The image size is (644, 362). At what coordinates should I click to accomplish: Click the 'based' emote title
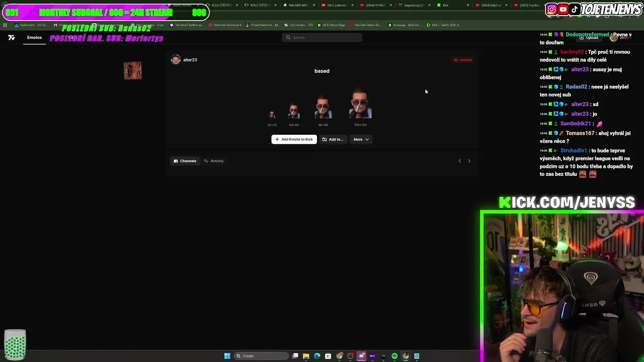point(322,71)
